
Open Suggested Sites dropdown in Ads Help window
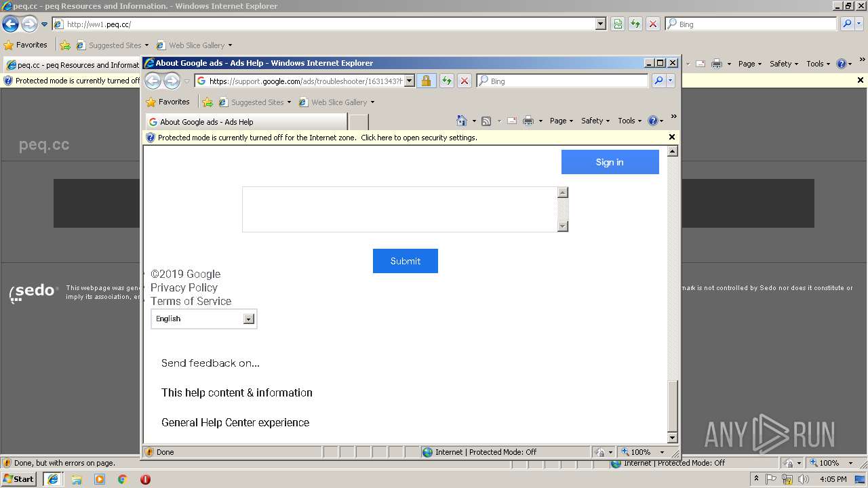click(289, 102)
